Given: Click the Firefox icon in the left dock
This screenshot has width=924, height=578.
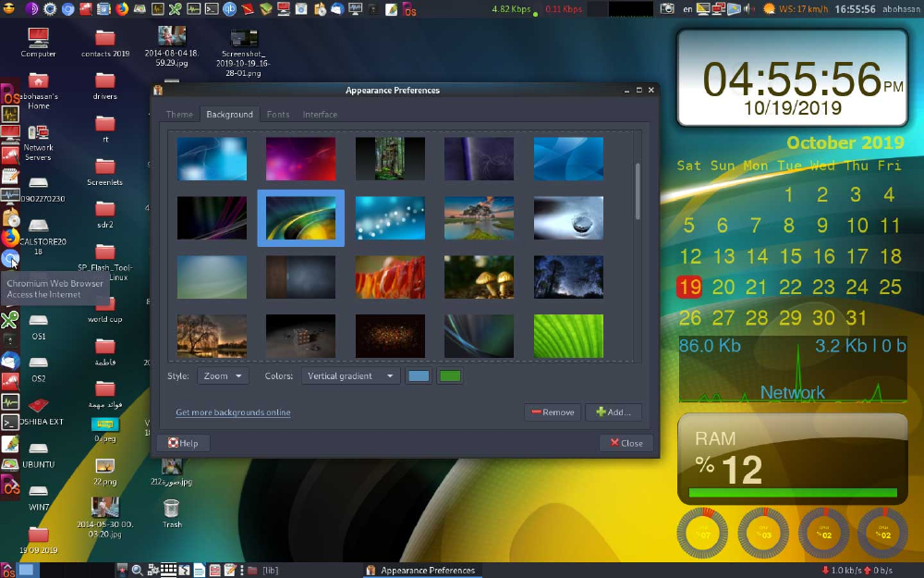Looking at the screenshot, I should coord(10,238).
